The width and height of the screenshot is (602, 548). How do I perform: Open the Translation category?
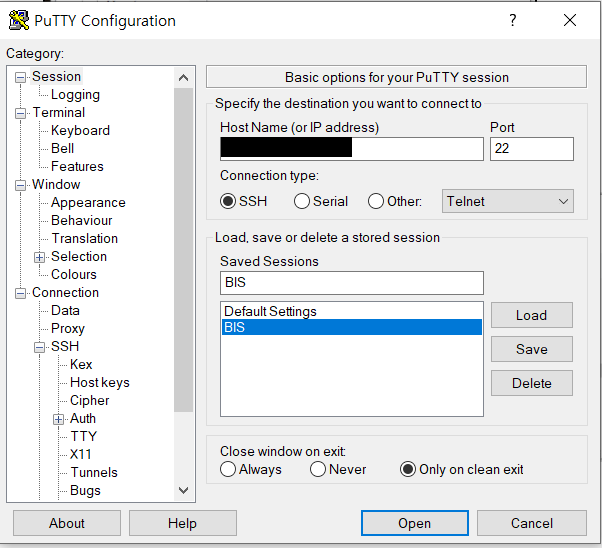pos(84,238)
